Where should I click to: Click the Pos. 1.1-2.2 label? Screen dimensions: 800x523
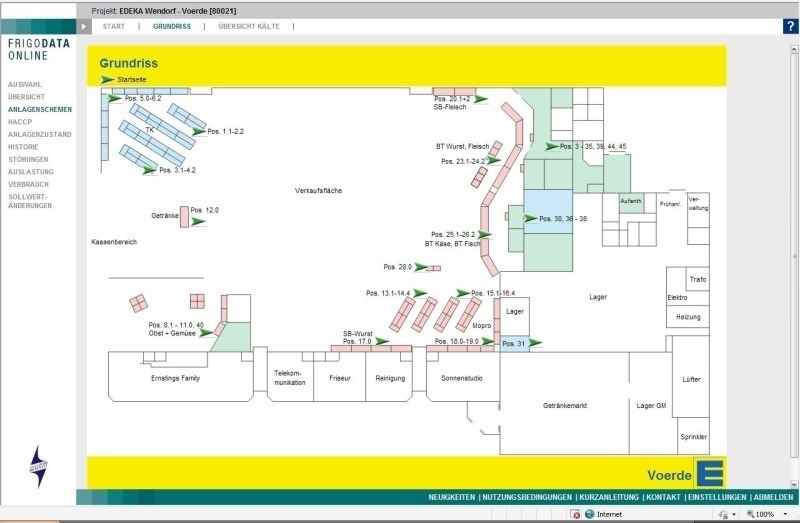[226, 131]
